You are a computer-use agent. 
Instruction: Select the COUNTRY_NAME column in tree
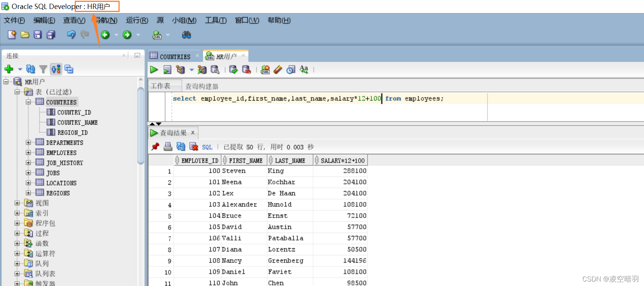coord(77,122)
